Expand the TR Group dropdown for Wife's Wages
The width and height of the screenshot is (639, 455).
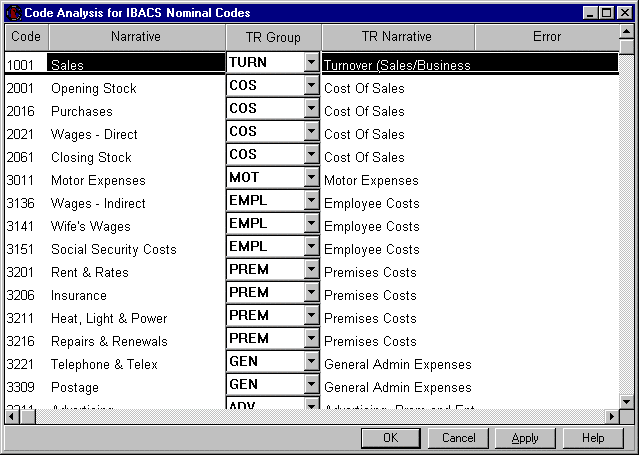pyautogui.click(x=311, y=224)
